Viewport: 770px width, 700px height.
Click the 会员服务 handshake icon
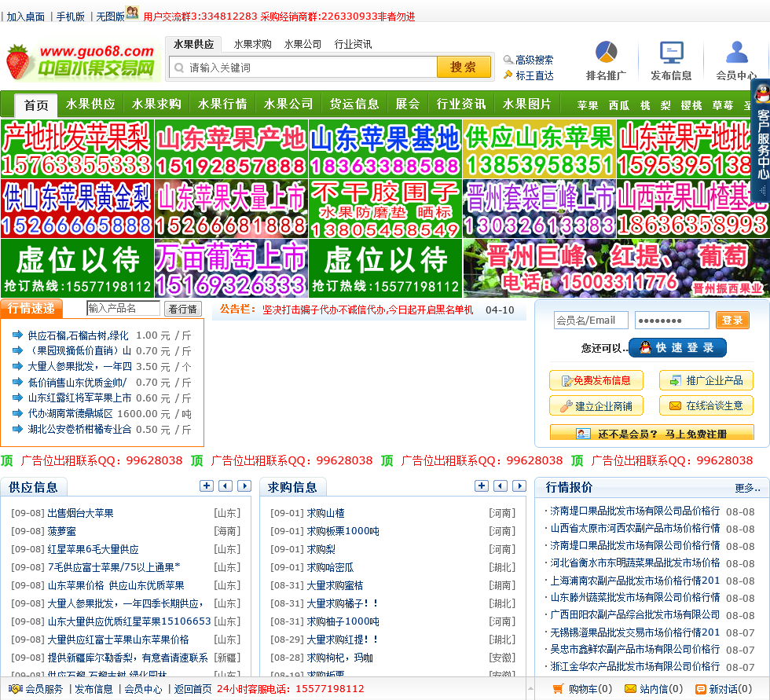click(15, 689)
